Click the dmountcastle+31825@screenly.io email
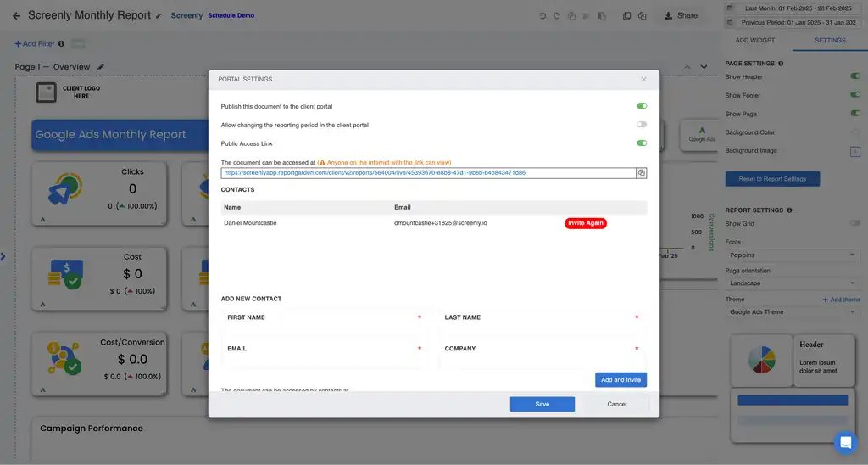Viewport: 868px width, 465px height. pyautogui.click(x=441, y=223)
